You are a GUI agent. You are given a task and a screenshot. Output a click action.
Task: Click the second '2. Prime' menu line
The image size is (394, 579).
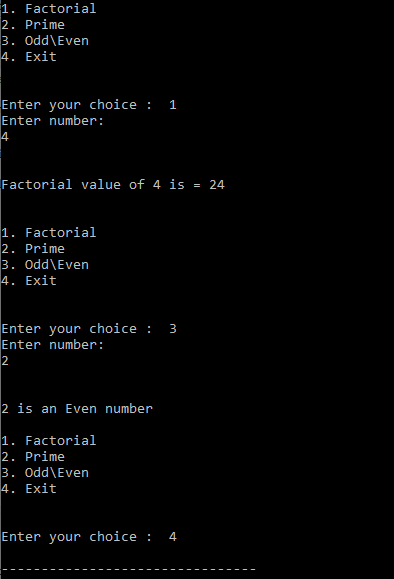point(33,249)
